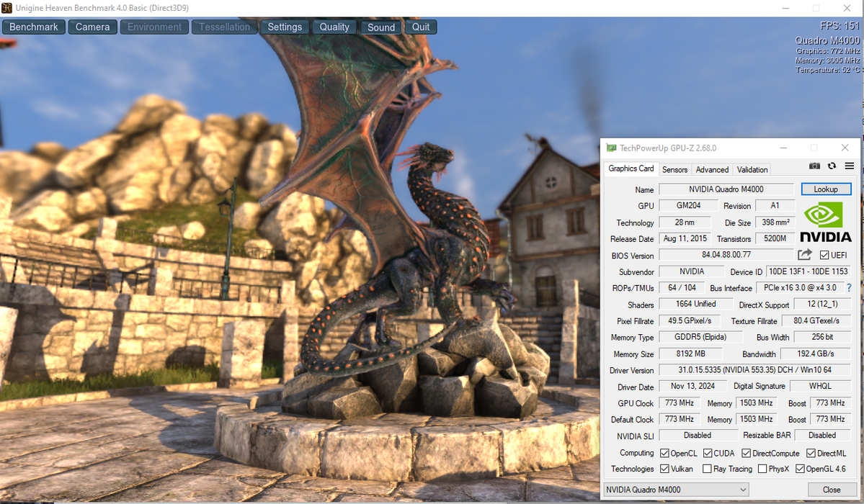The height and width of the screenshot is (504, 864).
Task: Switch to the Sensors tab
Action: pos(674,170)
